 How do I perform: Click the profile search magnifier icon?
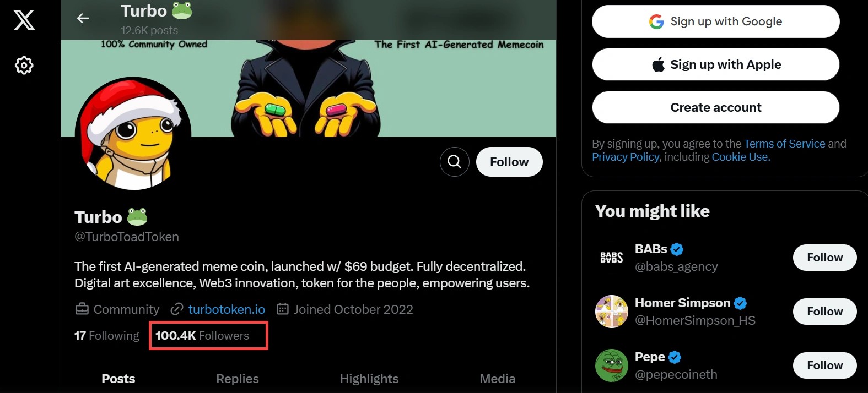pos(454,162)
